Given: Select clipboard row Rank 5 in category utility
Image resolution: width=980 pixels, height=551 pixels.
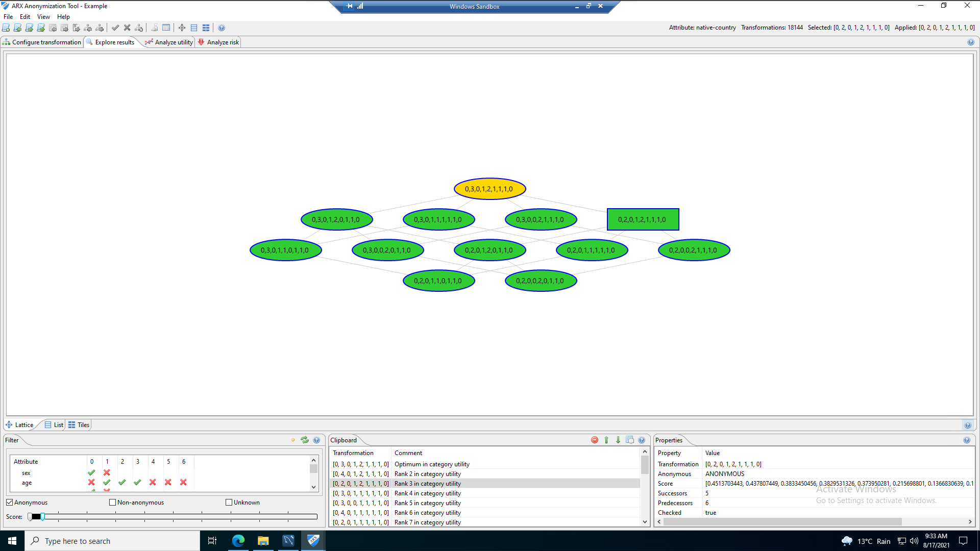Looking at the screenshot, I should coord(484,503).
